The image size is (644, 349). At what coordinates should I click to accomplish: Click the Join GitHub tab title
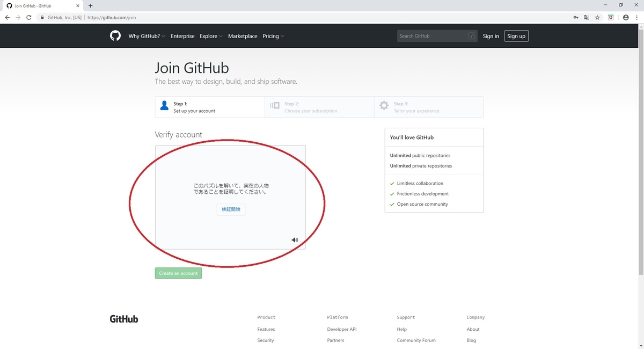click(x=33, y=5)
